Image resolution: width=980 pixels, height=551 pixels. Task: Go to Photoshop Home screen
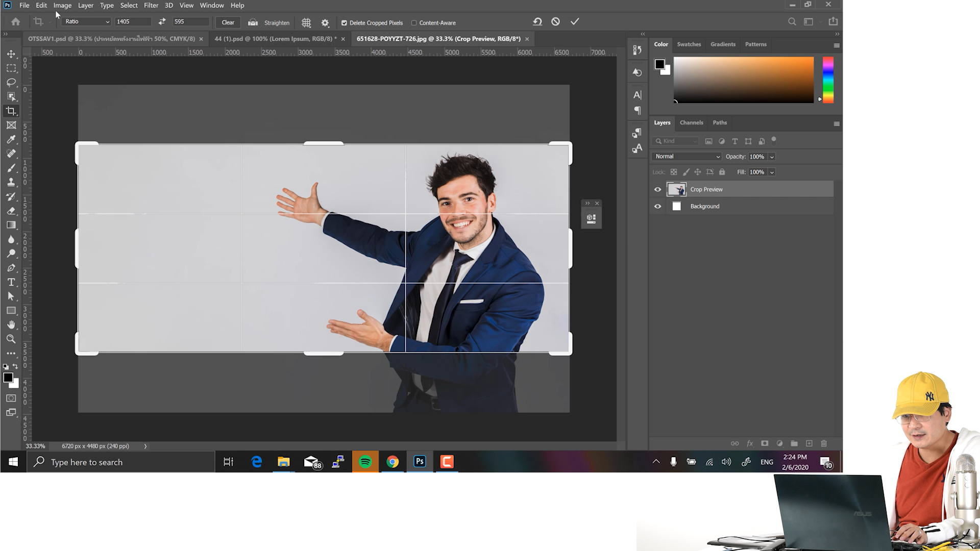coord(16,21)
